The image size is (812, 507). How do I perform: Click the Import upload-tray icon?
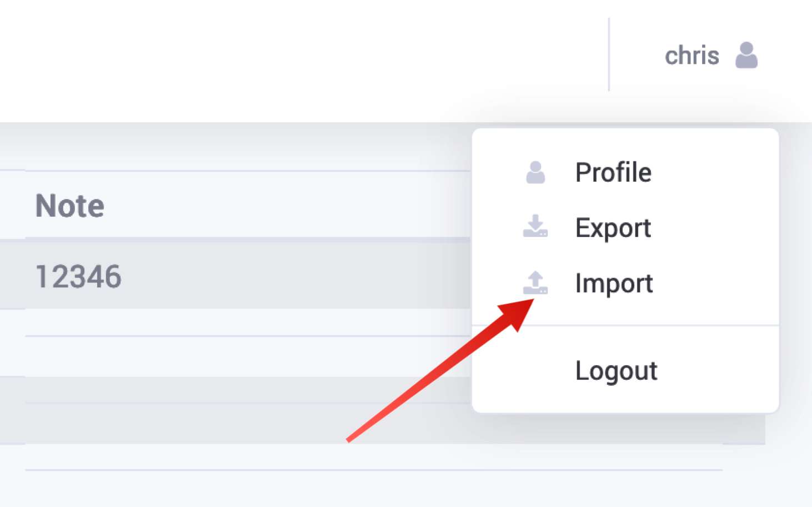(x=535, y=282)
